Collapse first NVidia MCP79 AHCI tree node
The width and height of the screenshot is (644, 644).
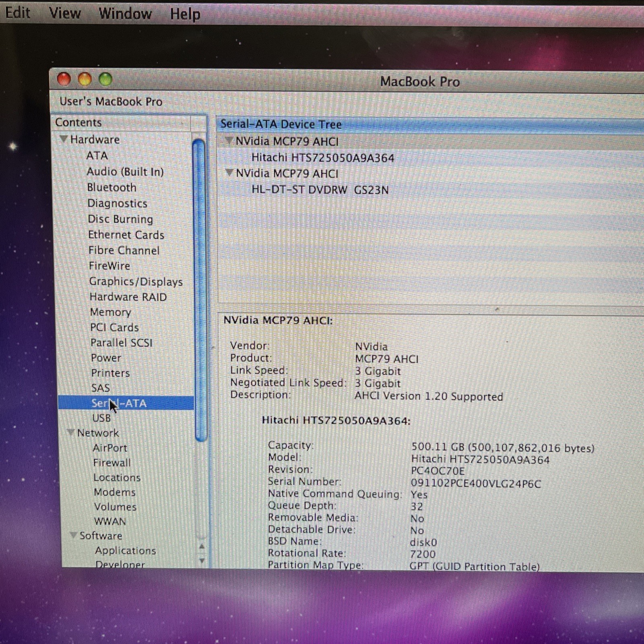[x=229, y=141]
